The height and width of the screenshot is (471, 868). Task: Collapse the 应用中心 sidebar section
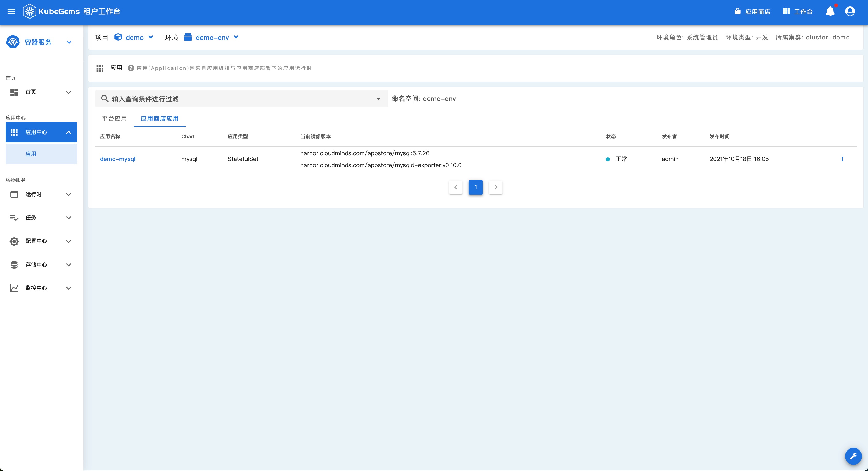click(69, 132)
